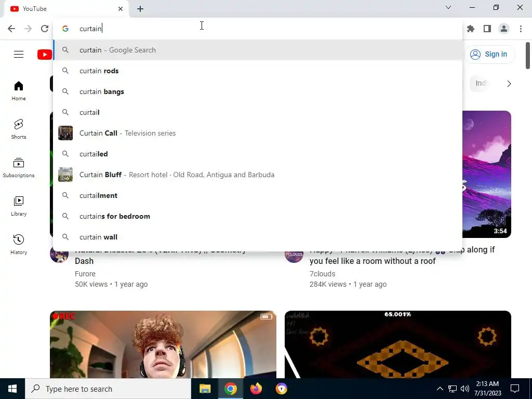
Task: Click the YouTube logo
Action: click(x=45, y=54)
